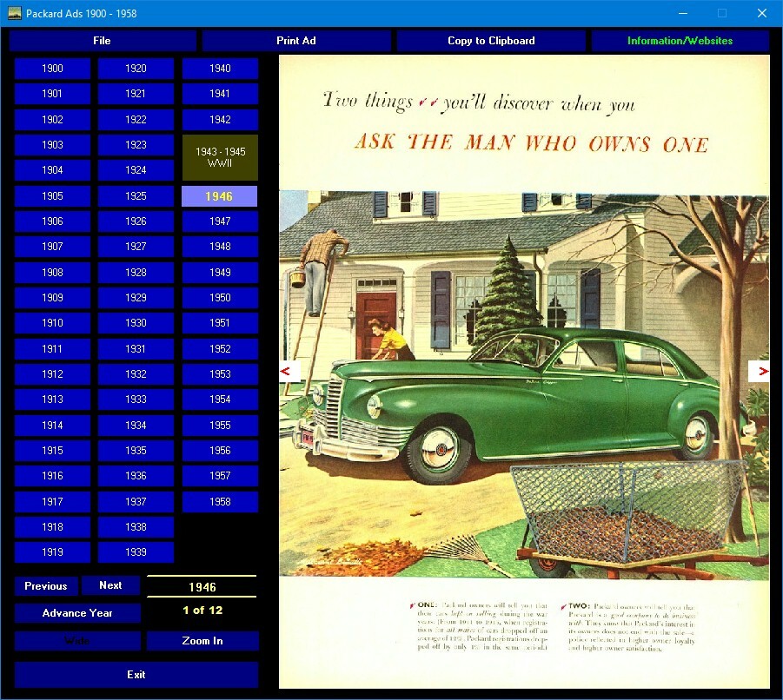Show the next ad with the right red arrow
Screen dimensions: 783x700
(759, 371)
